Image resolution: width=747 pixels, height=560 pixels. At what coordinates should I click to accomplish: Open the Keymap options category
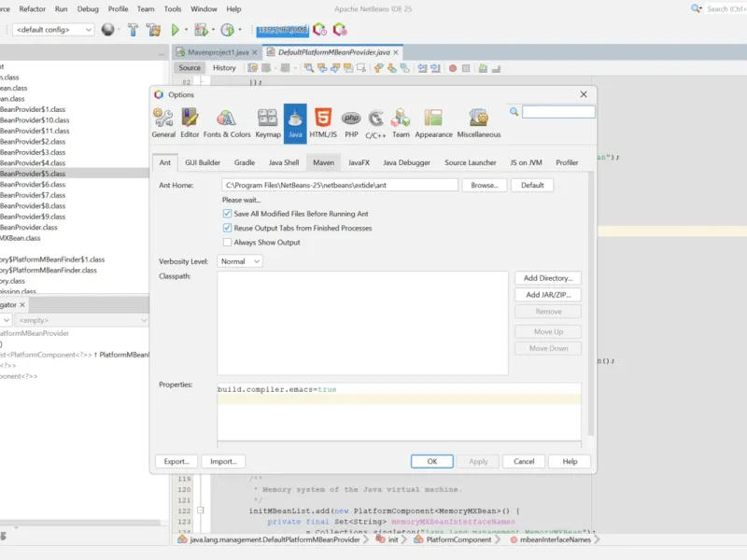pos(268,123)
